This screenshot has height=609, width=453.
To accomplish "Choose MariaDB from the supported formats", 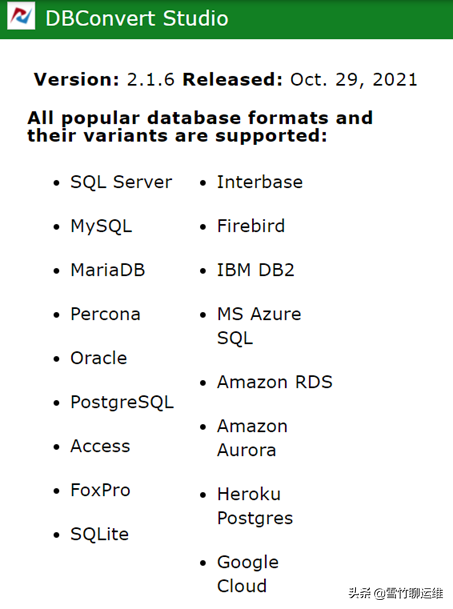I will [108, 270].
